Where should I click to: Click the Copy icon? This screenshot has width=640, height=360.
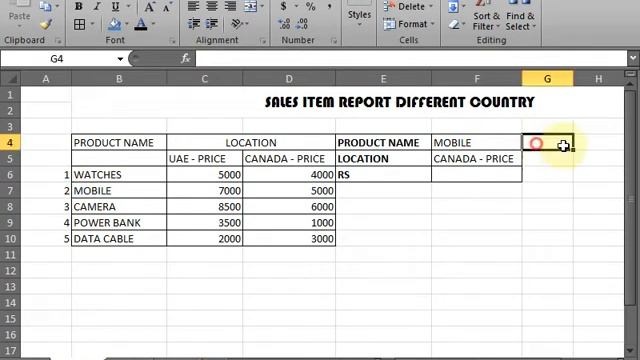tap(45, 6)
